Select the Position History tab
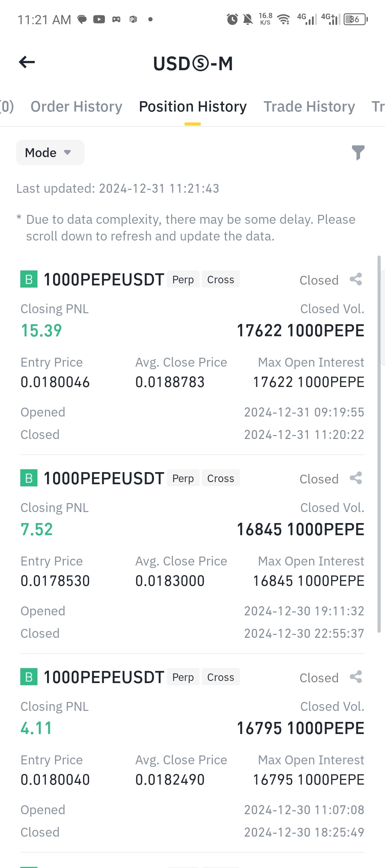 pos(192,107)
